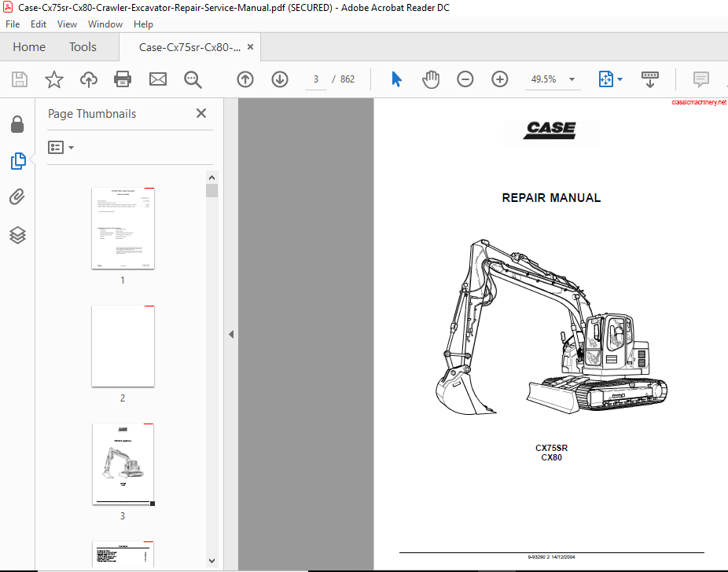Open the thumbnail options dropdown menu
The width and height of the screenshot is (728, 572).
click(61, 148)
